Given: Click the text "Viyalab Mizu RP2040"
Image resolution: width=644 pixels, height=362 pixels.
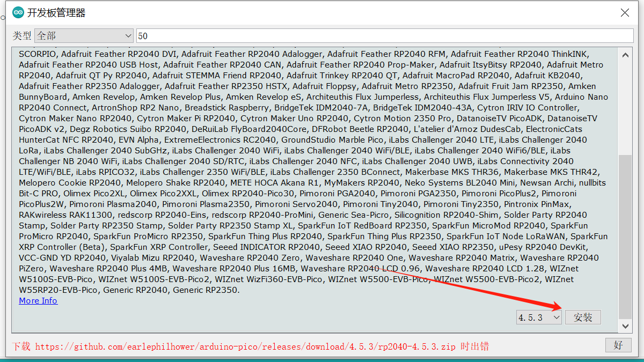Looking at the screenshot, I should (x=153, y=258).
